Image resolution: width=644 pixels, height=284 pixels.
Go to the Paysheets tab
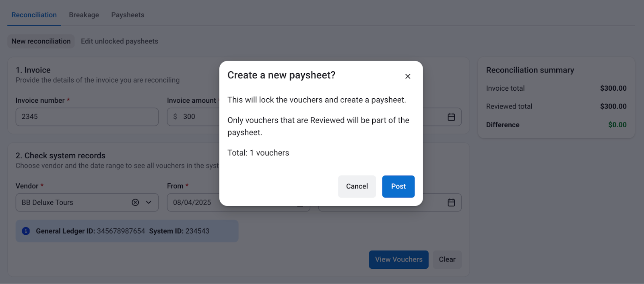(128, 15)
